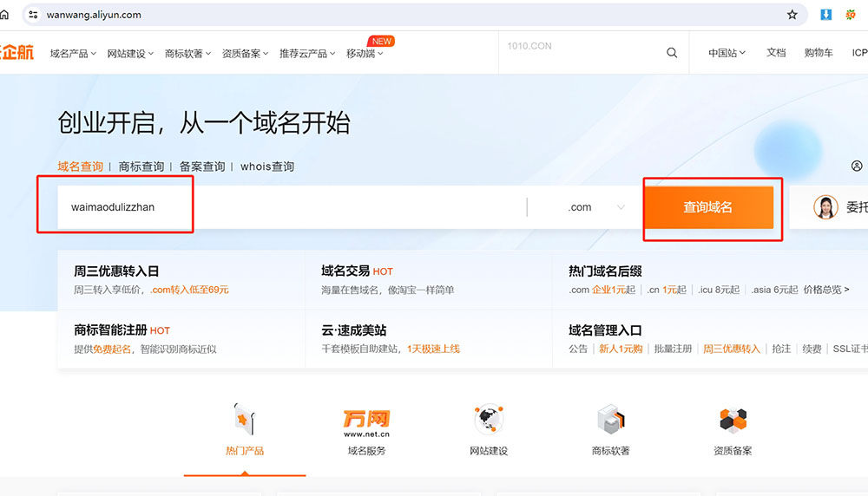The height and width of the screenshot is (496, 868).
Task: Click the 查询域名 button
Action: tap(708, 207)
